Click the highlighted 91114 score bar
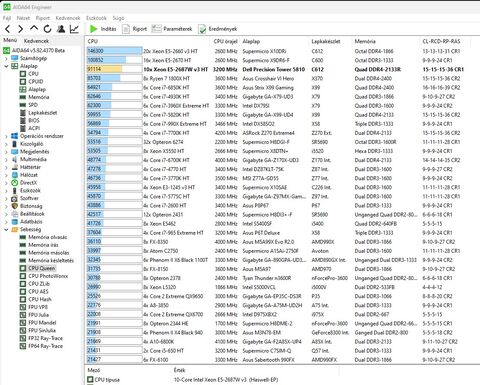 tap(114, 69)
